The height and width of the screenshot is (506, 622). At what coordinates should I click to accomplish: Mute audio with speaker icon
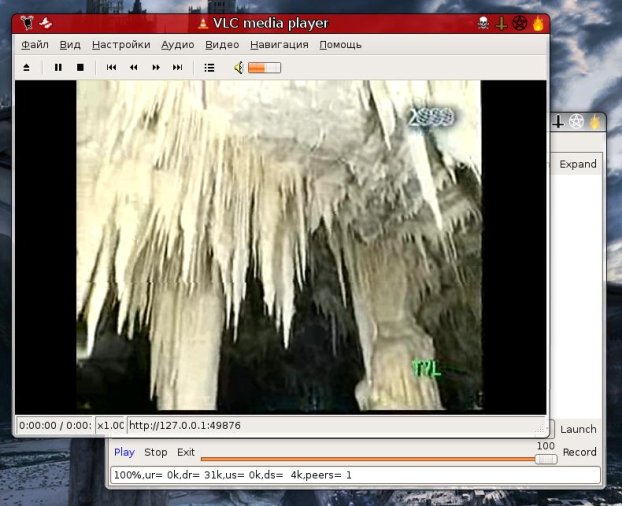pos(239,68)
